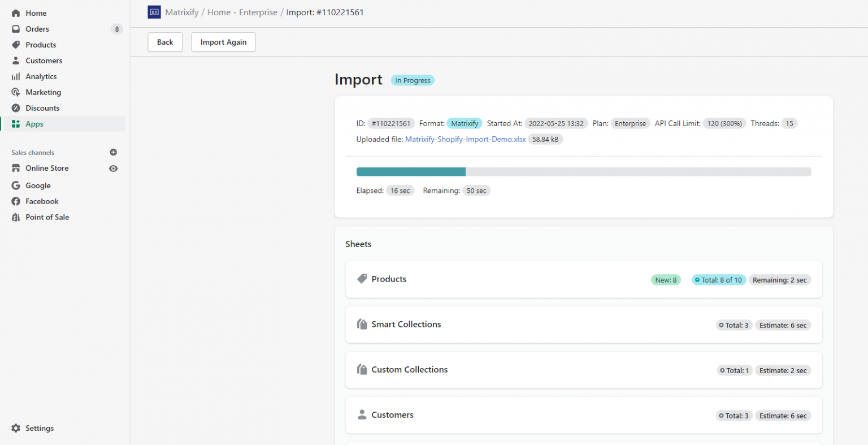Select the Marketing megaphone icon

pyautogui.click(x=15, y=92)
